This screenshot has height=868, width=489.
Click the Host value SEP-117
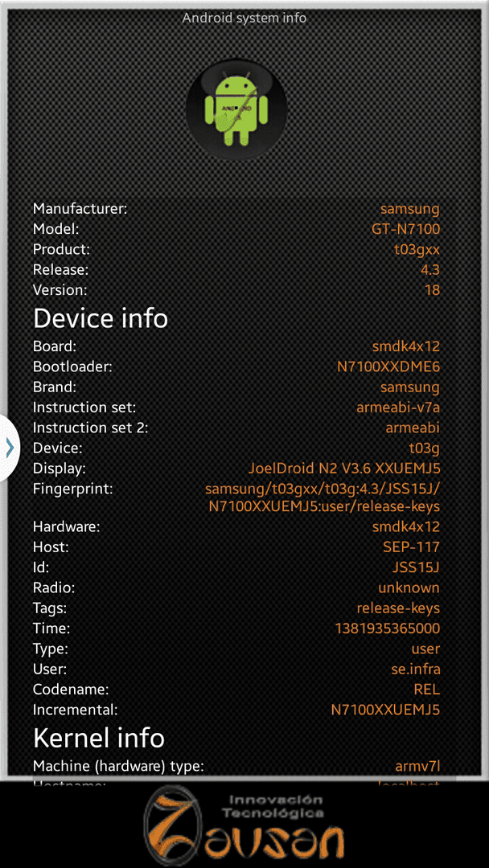pyautogui.click(x=412, y=547)
